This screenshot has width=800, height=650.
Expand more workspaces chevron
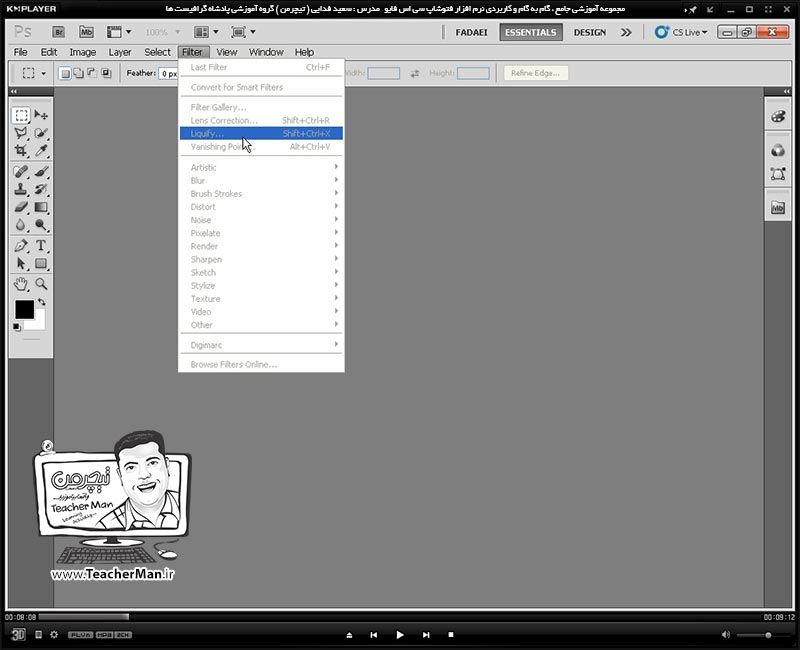(x=626, y=32)
